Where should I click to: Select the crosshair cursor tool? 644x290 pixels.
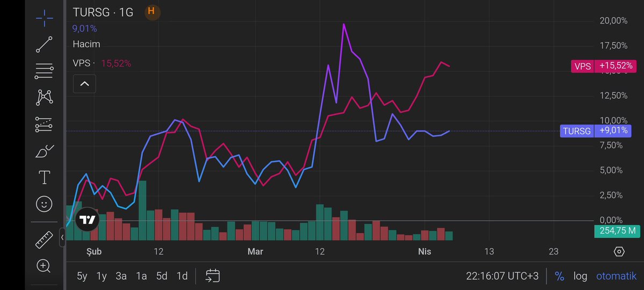pos(44,18)
